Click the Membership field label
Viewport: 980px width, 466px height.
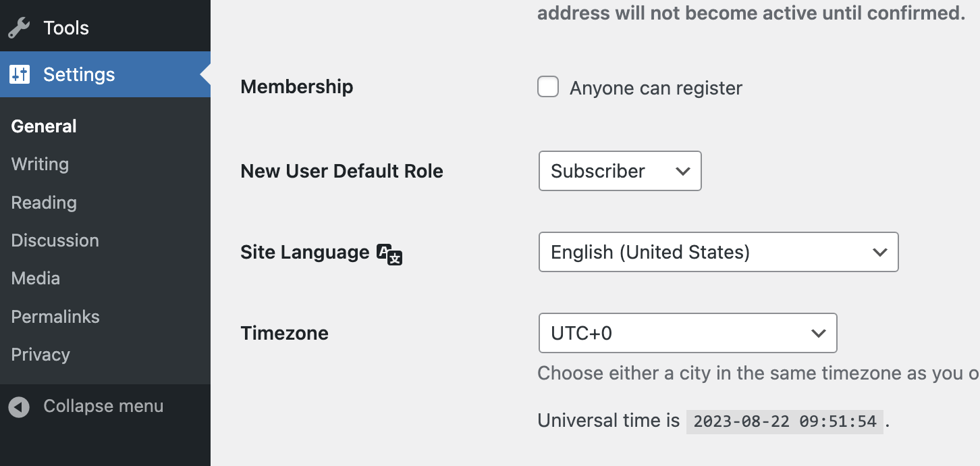coord(297,87)
